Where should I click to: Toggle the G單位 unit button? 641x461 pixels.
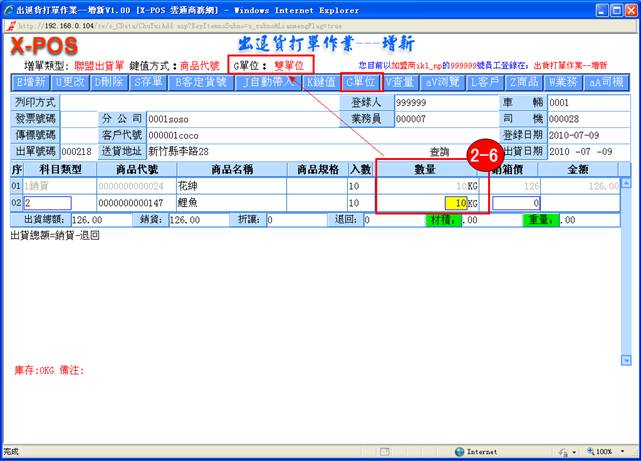coord(361,82)
